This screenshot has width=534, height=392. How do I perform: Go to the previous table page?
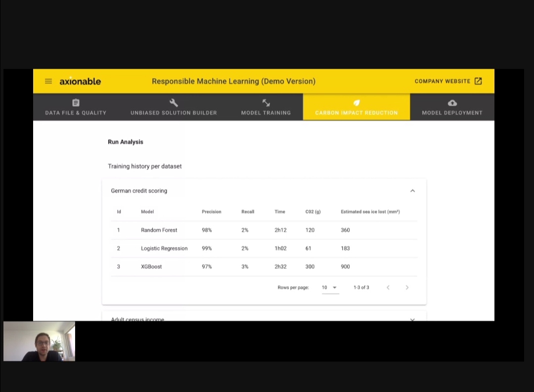click(x=388, y=287)
